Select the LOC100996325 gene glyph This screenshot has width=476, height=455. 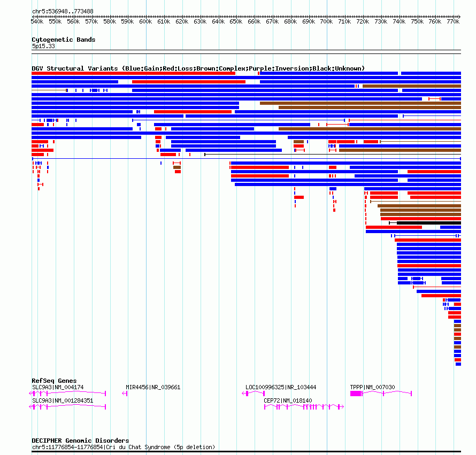[253, 394]
